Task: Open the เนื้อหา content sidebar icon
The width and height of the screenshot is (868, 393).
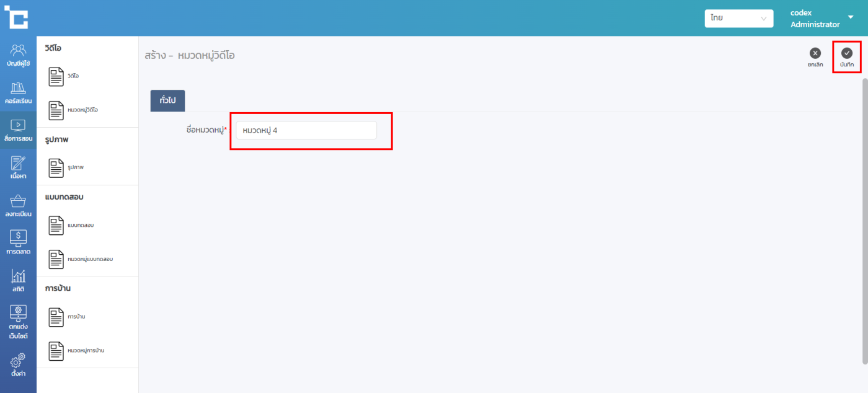Action: click(x=19, y=164)
